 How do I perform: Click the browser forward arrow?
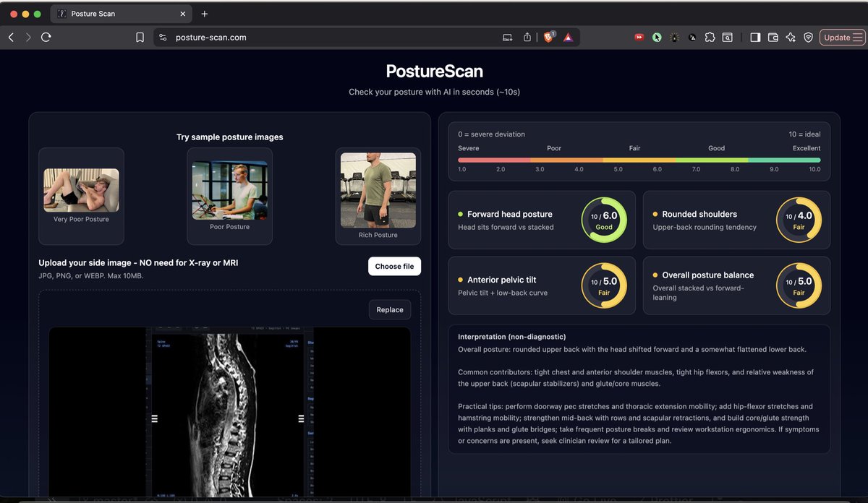pyautogui.click(x=28, y=38)
